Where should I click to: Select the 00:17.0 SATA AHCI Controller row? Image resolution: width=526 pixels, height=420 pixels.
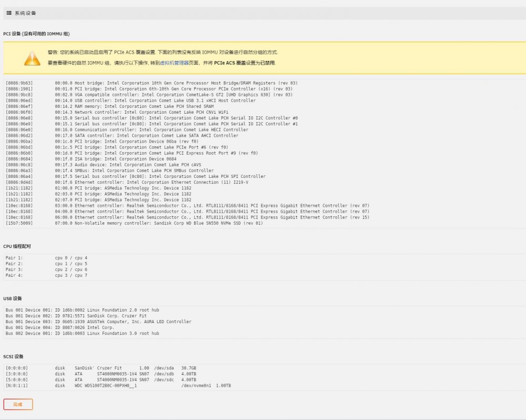coord(122,136)
